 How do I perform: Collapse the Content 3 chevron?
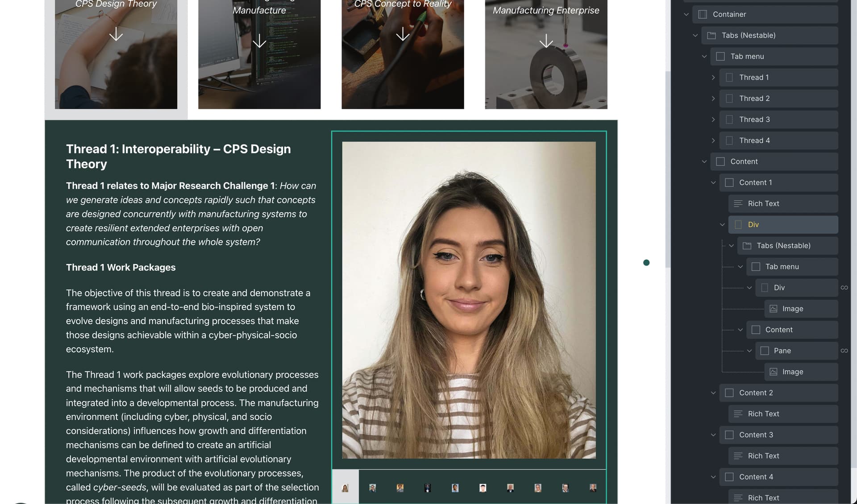[713, 435]
